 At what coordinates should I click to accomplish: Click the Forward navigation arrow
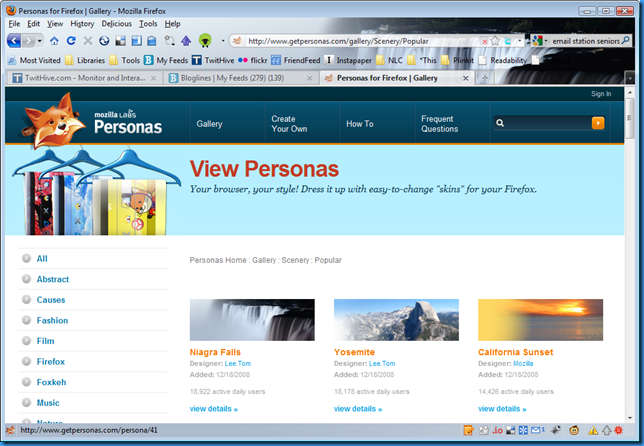(x=28, y=41)
